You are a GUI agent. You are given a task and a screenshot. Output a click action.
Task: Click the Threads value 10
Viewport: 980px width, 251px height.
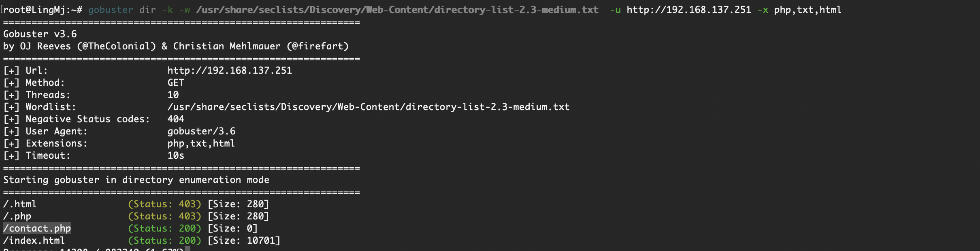coord(173,95)
